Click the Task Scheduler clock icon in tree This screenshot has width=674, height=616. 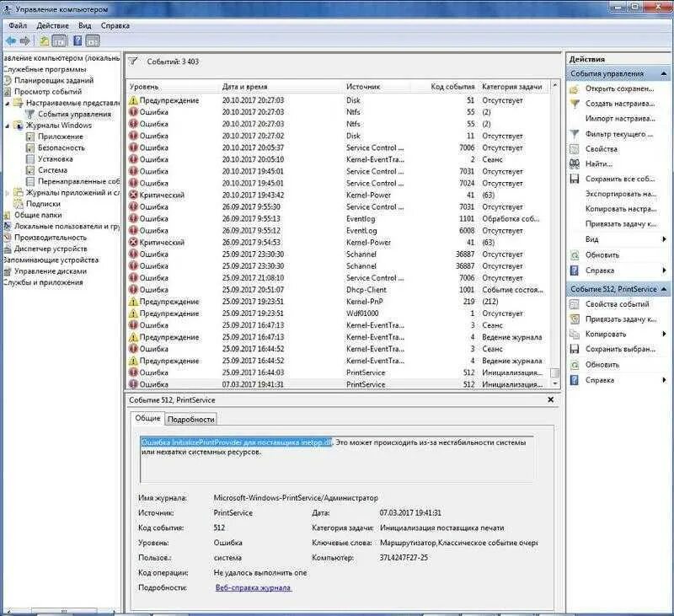tap(8, 80)
